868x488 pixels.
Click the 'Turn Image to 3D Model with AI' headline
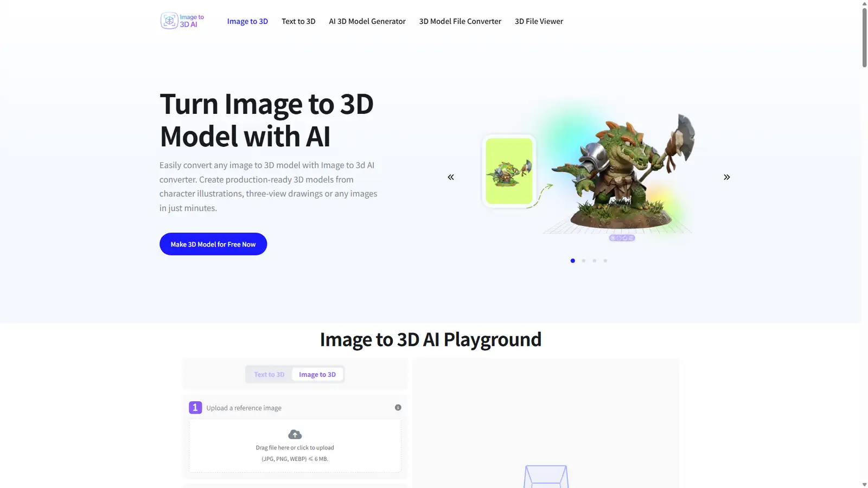tap(266, 120)
